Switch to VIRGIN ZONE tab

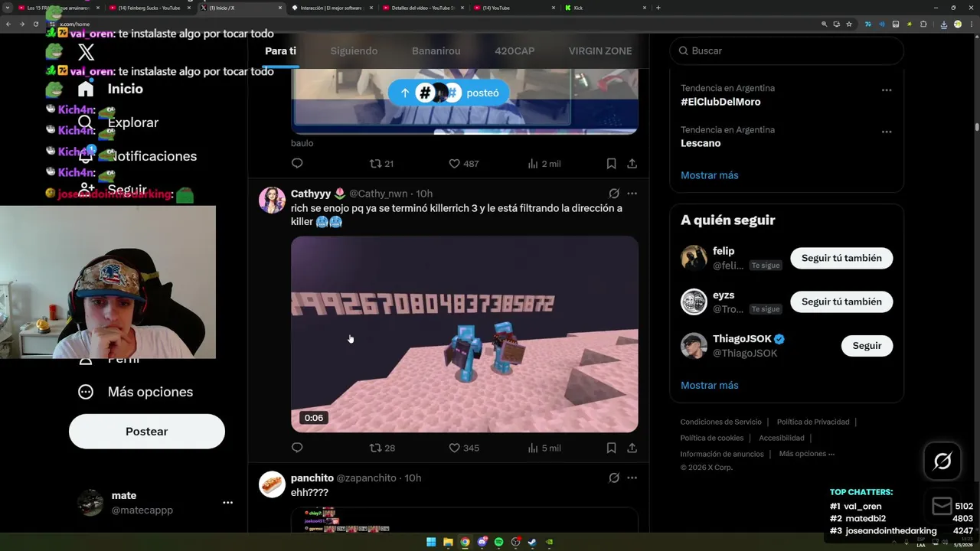[x=600, y=51]
